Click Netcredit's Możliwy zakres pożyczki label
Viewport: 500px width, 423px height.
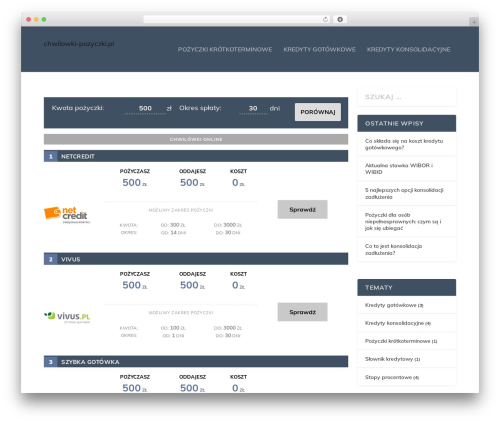[x=181, y=210]
